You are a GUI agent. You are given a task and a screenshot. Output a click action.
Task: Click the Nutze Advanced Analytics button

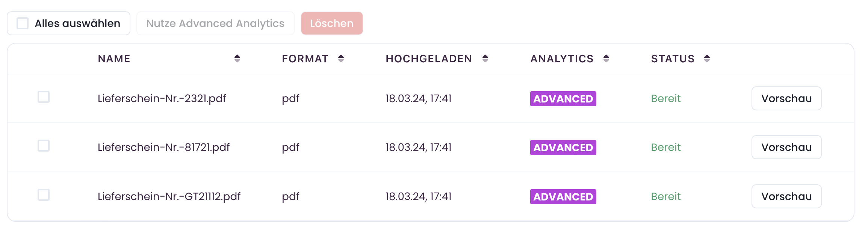[x=215, y=23]
